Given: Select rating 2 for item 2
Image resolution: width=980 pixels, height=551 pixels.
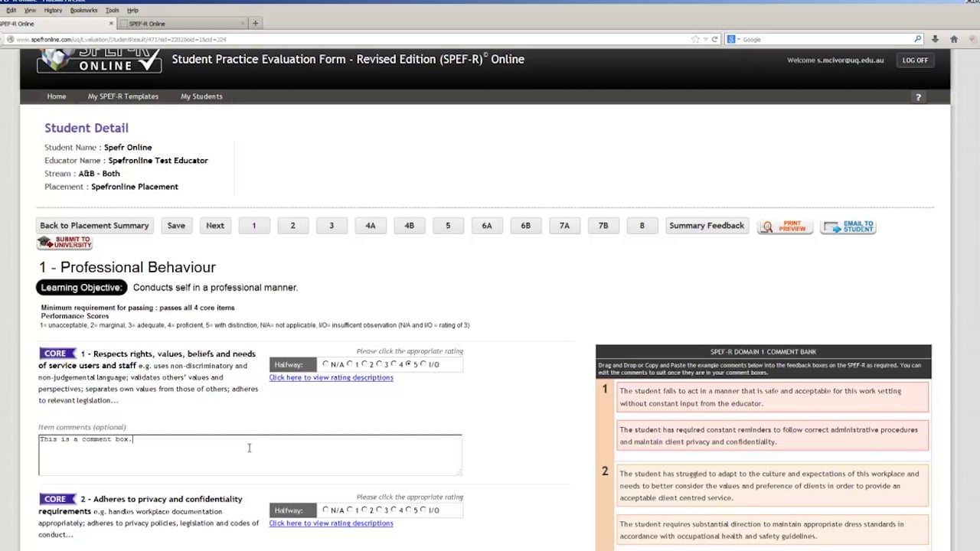Looking at the screenshot, I should tap(364, 509).
